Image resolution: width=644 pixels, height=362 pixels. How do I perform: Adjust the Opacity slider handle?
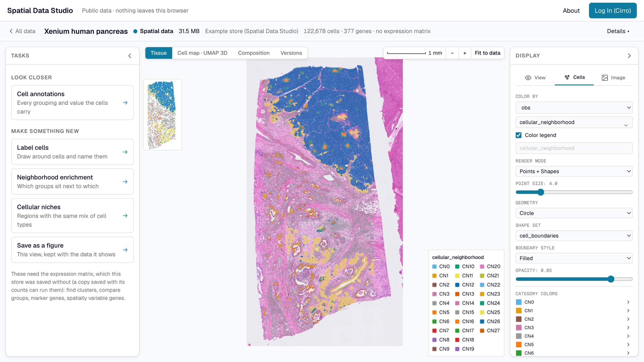(x=611, y=279)
